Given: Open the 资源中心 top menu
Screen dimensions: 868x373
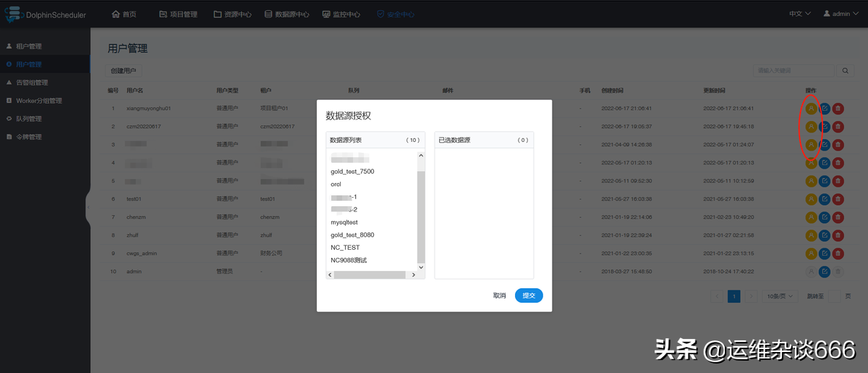Looking at the screenshot, I should point(233,14).
